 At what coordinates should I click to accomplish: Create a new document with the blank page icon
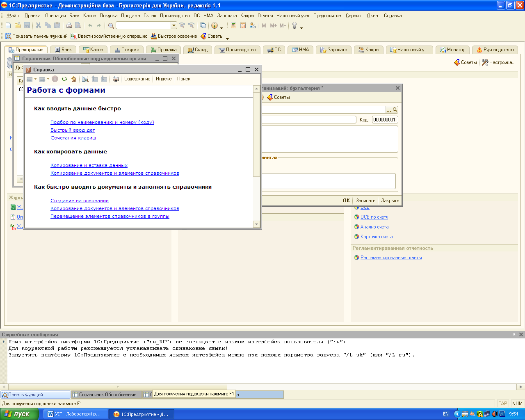pyautogui.click(x=8, y=25)
